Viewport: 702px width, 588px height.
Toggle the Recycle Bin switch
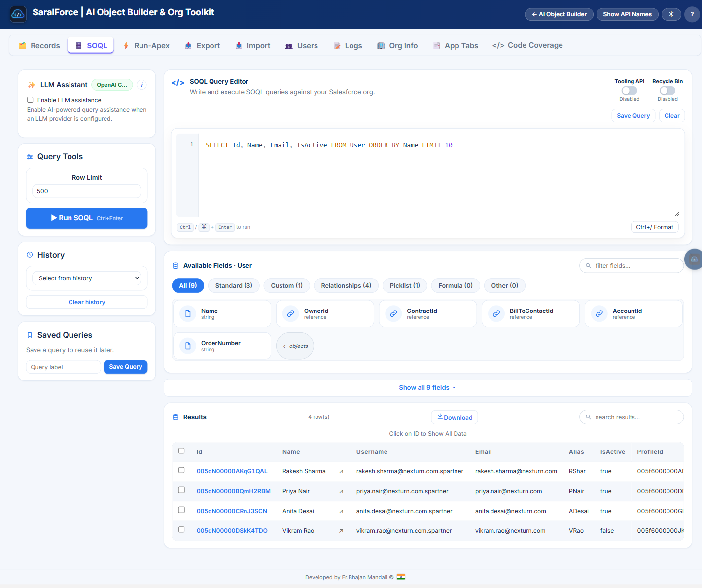point(667,91)
